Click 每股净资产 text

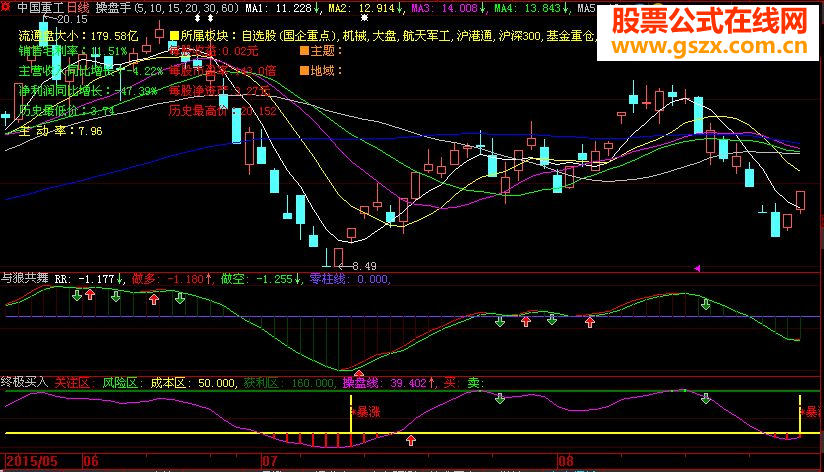click(220, 90)
